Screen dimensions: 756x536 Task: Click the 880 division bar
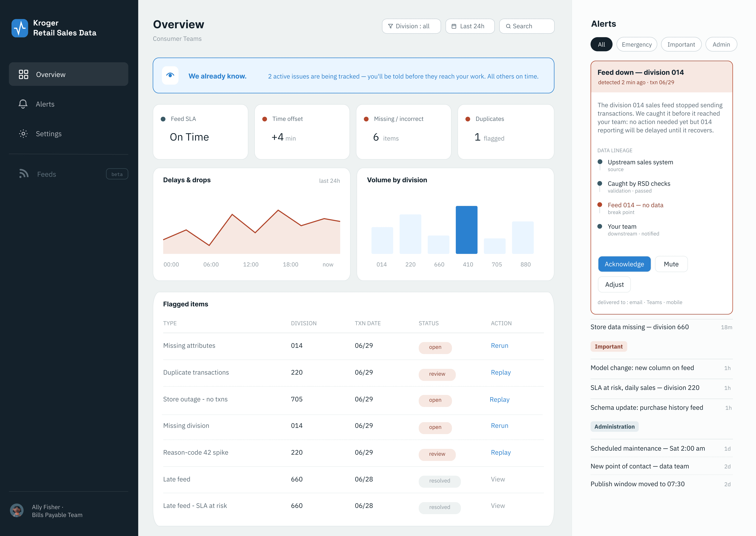click(x=523, y=238)
